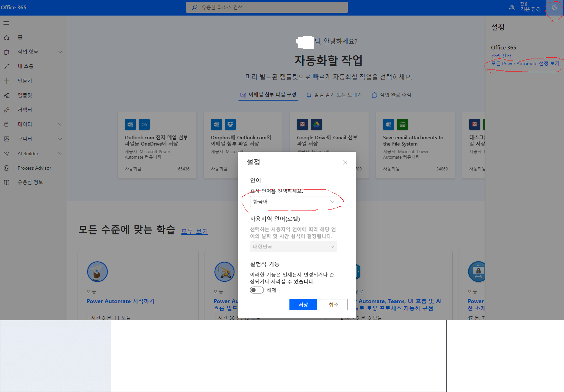Viewport: 564px width, 392px height.
Task: Expand the 데이터 chevron
Action: pos(60,124)
